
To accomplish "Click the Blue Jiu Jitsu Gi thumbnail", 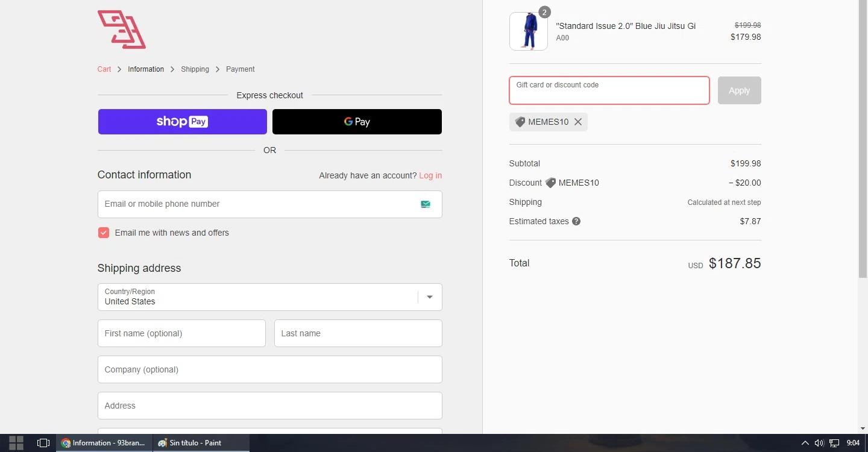I will pyautogui.click(x=528, y=31).
